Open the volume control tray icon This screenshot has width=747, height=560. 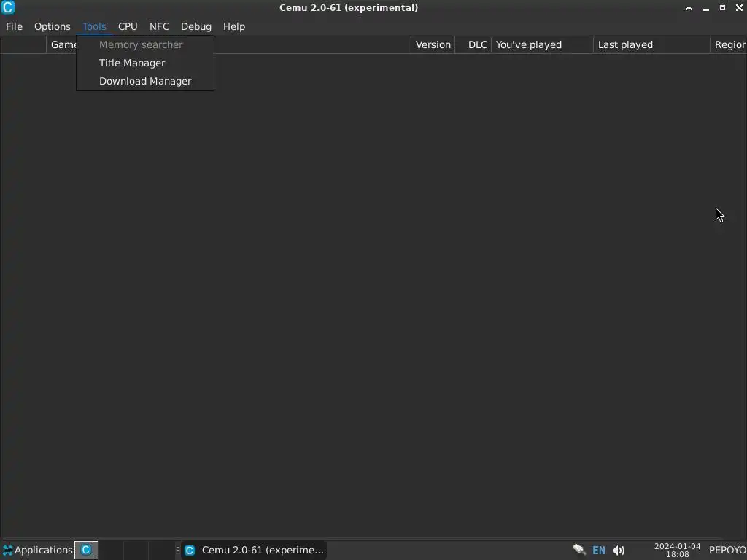coord(619,551)
